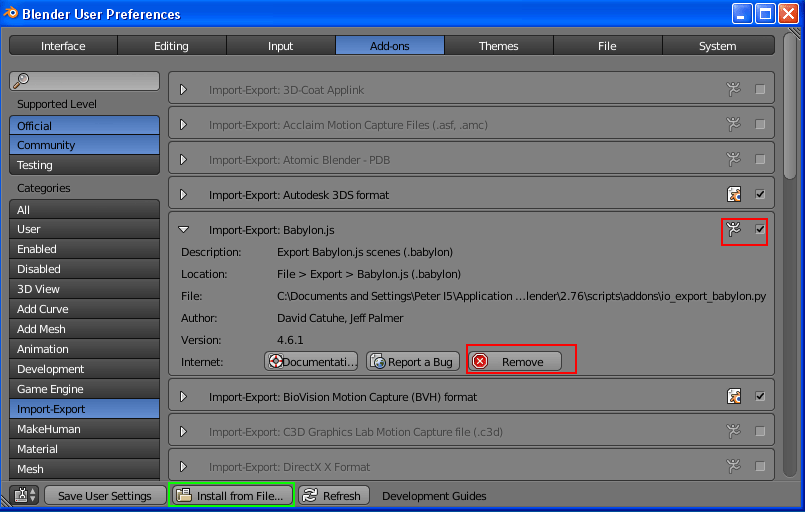The height and width of the screenshot is (512, 805).
Task: Click the folder icon on Install from File
Action: (x=184, y=495)
